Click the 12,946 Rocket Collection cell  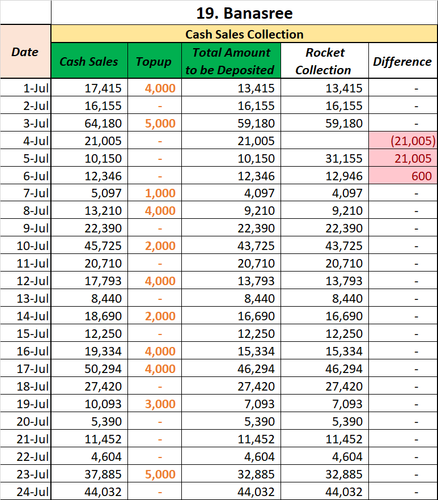(324, 176)
